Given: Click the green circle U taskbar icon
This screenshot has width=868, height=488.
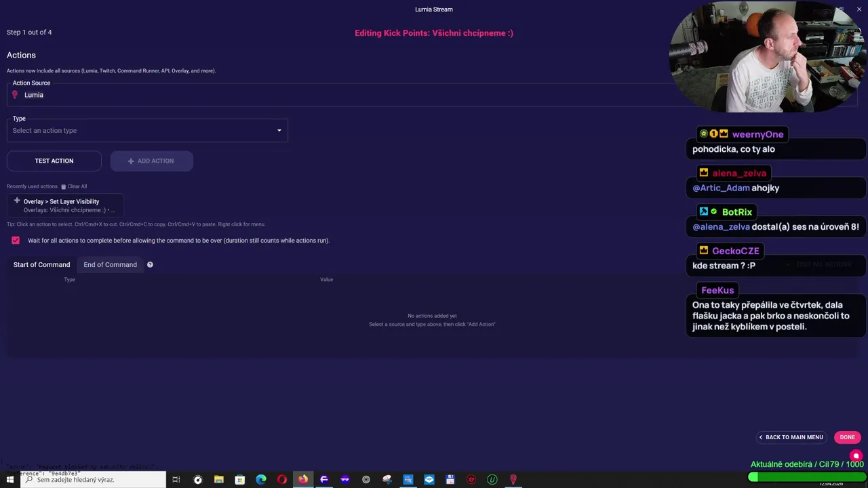Looking at the screenshot, I should click(x=492, y=479).
